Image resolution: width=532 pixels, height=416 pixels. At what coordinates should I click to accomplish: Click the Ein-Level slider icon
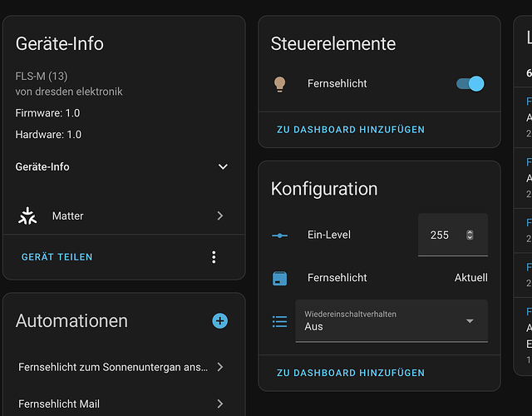[x=279, y=235]
